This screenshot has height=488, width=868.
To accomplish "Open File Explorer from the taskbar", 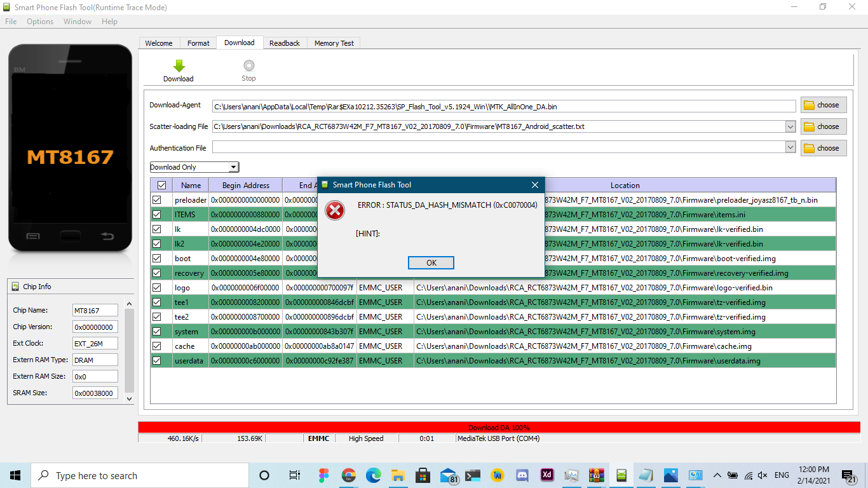I will (398, 475).
